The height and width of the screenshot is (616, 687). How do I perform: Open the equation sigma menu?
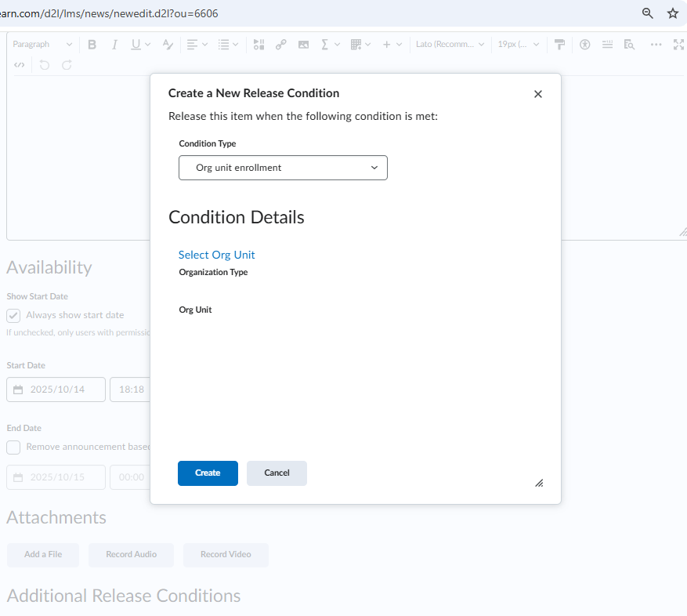point(330,45)
